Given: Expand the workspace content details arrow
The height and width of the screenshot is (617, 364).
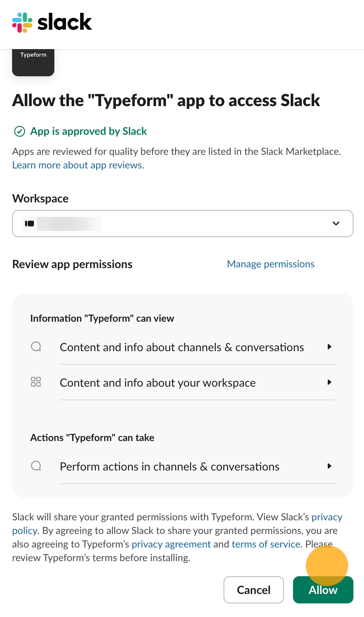Looking at the screenshot, I should (x=329, y=382).
